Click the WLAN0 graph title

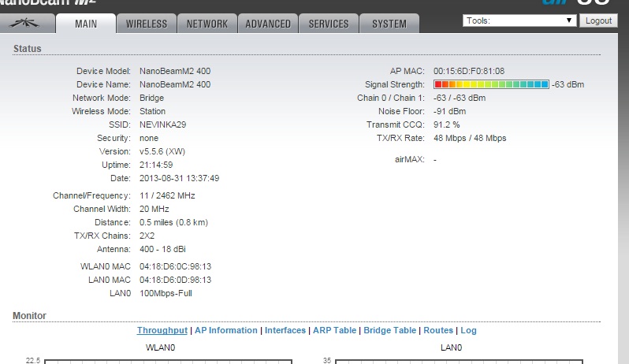click(x=161, y=347)
